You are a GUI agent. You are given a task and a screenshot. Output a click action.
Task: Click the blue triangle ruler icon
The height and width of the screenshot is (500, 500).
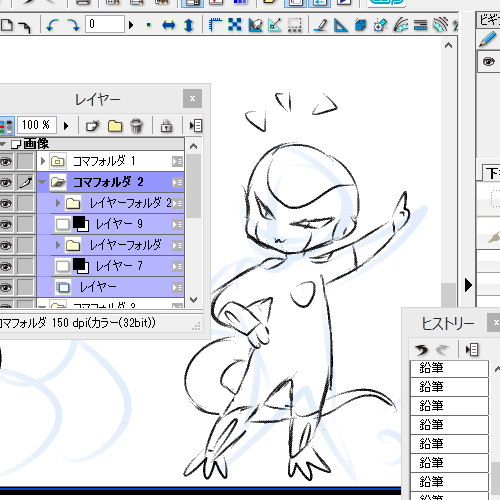[340, 25]
